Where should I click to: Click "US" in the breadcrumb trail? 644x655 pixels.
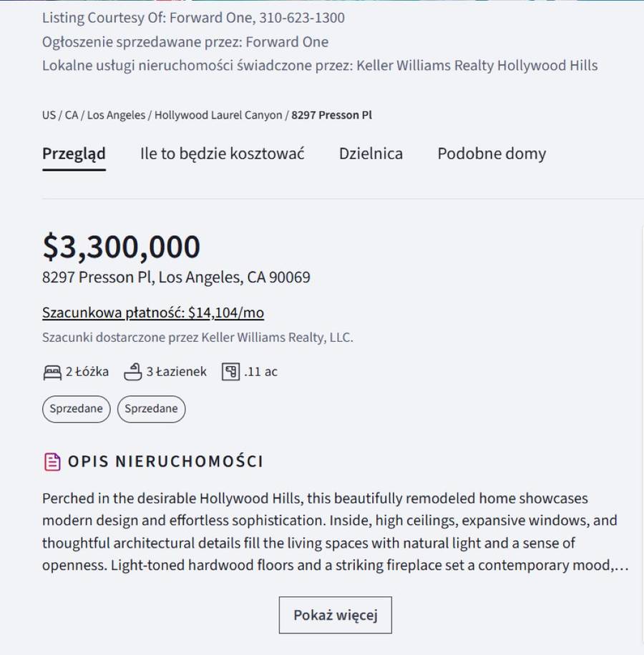(48, 114)
